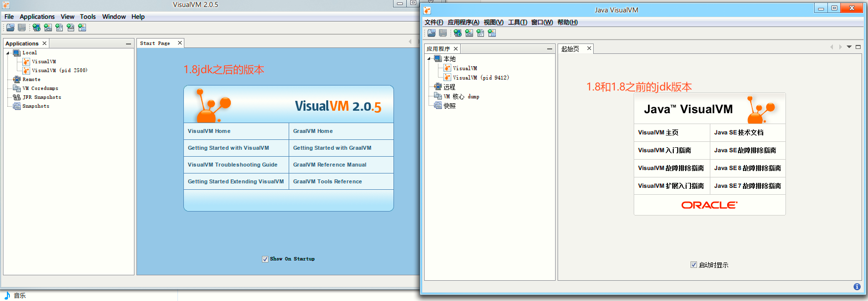Viewport: 868px width, 301px height.
Task: Click Add VM Coredump icon in VisualVM 2.0.5 toolbar
Action: (x=59, y=28)
